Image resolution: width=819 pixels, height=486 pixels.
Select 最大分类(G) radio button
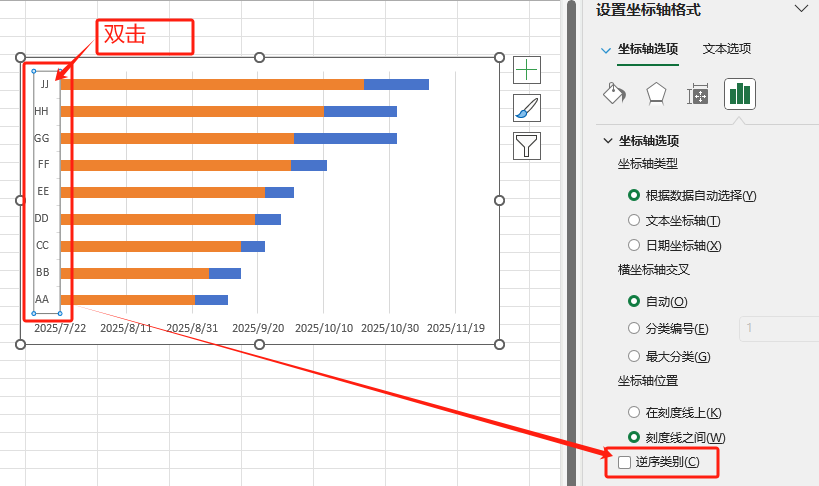pyautogui.click(x=634, y=356)
